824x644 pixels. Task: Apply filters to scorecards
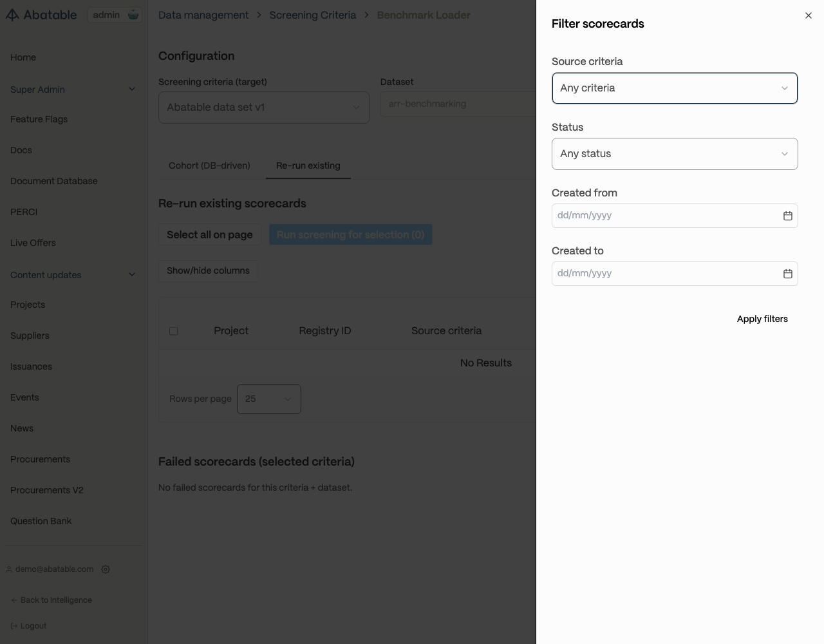[762, 319]
